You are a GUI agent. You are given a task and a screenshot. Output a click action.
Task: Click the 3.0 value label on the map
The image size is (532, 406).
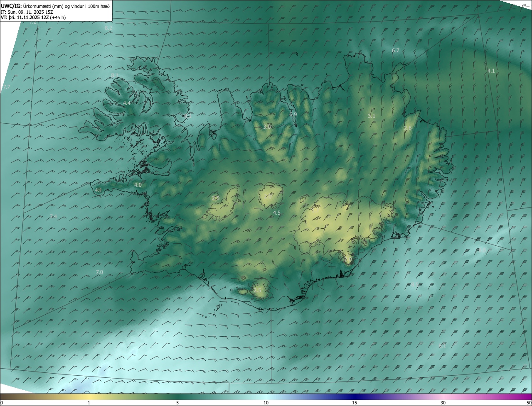tap(267, 127)
